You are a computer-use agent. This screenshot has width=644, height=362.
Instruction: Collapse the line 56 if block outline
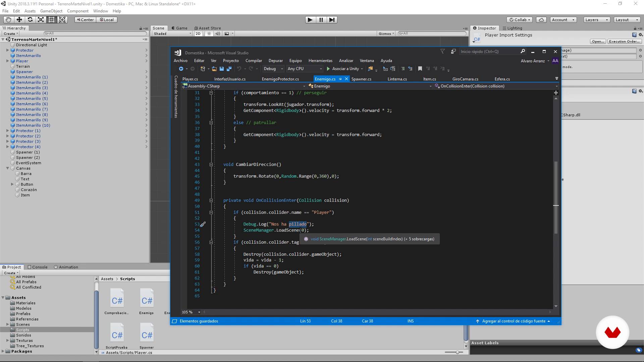tap(211, 242)
